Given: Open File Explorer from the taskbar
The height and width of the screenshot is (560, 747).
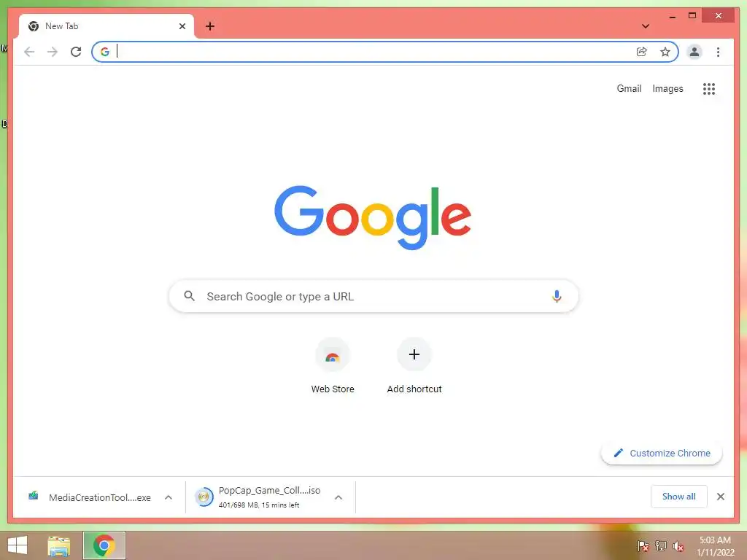Looking at the screenshot, I should pos(59,546).
